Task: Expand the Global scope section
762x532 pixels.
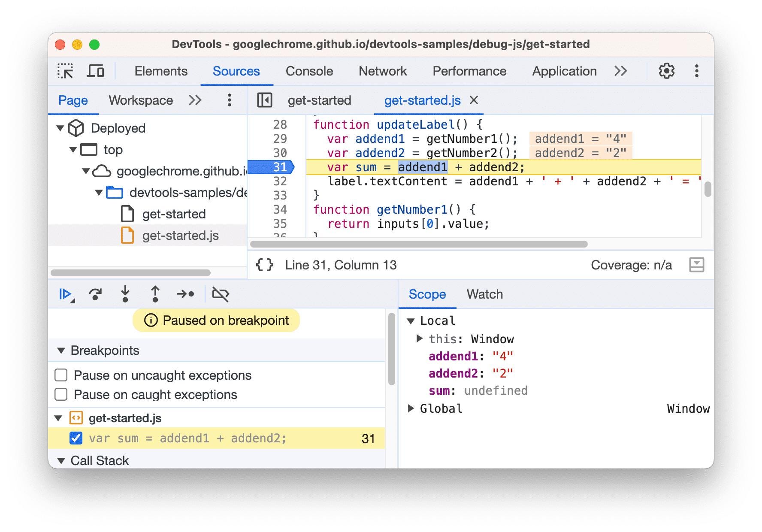Action: point(411,408)
